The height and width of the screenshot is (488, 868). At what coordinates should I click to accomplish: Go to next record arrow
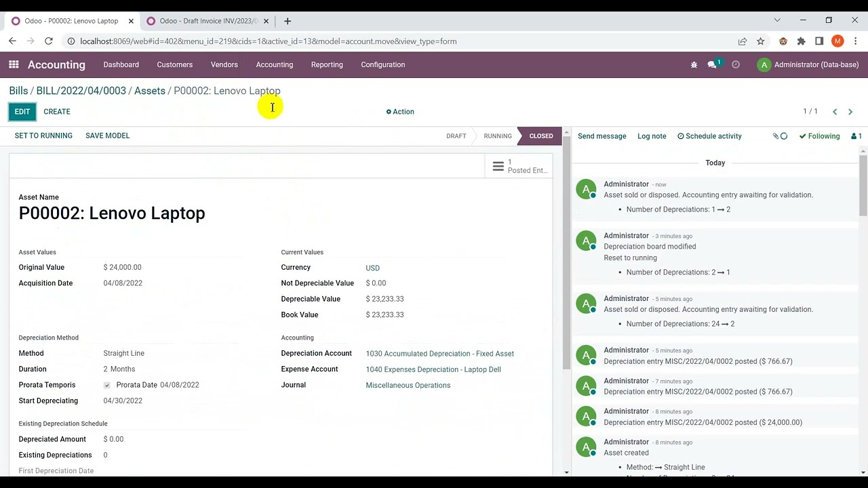pos(850,112)
